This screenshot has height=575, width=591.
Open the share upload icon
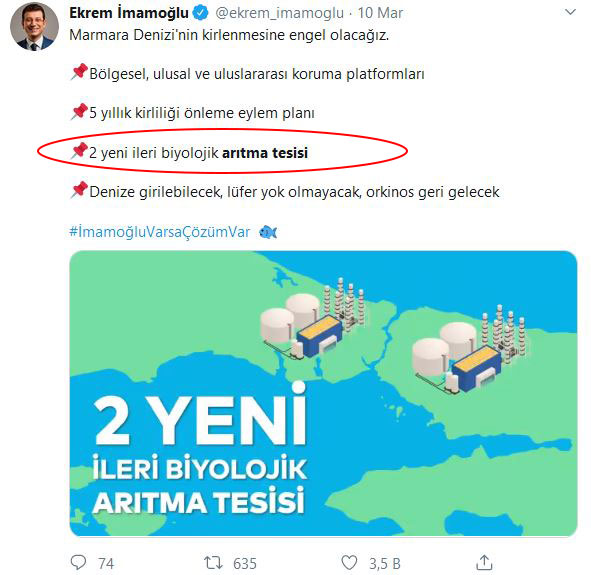click(484, 563)
